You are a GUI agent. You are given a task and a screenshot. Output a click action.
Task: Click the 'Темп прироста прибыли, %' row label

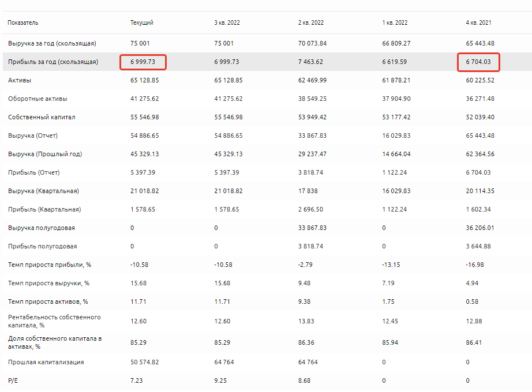50,265
